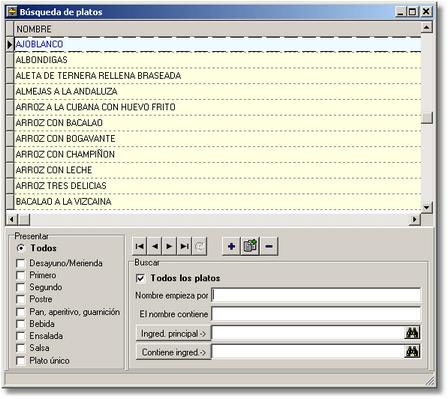Click binoculars beside Ingred. principal field

pyautogui.click(x=412, y=333)
